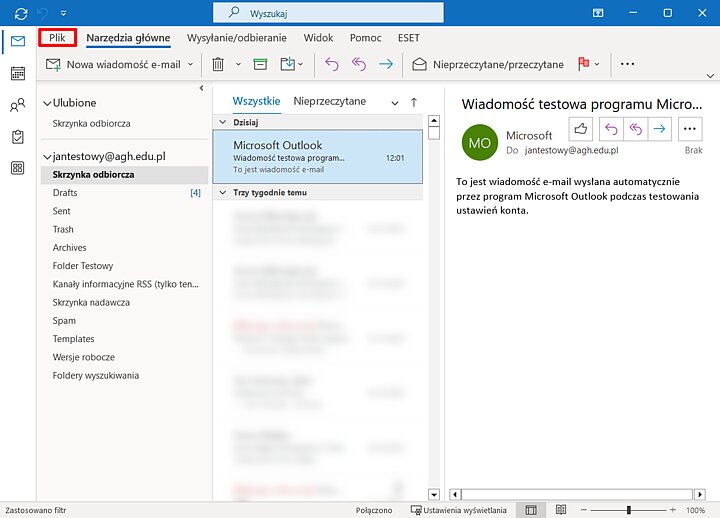Open the Tasks module in the sidebar
Image resolution: width=720 pixels, height=518 pixels.
point(18,137)
